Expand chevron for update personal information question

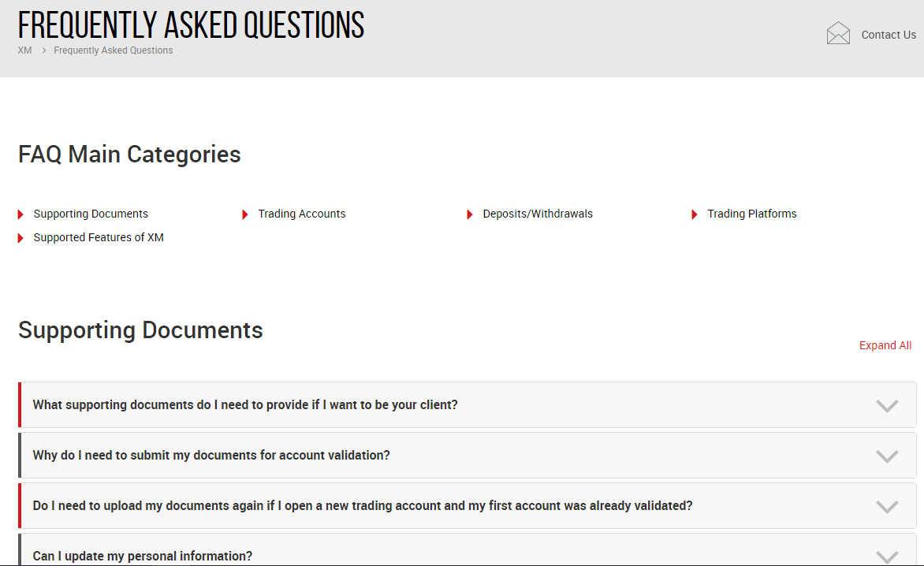887,556
